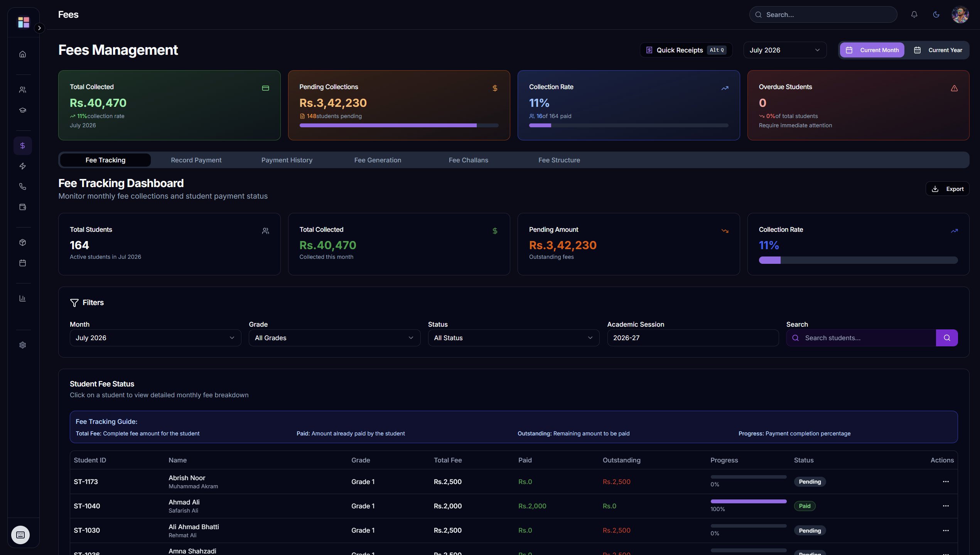Click the purple search students button
The image size is (980, 555).
[x=947, y=338]
